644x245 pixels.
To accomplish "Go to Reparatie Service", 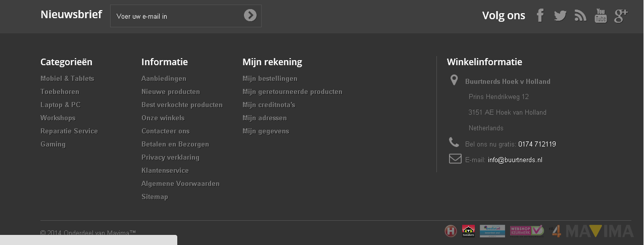I will pyautogui.click(x=69, y=131).
